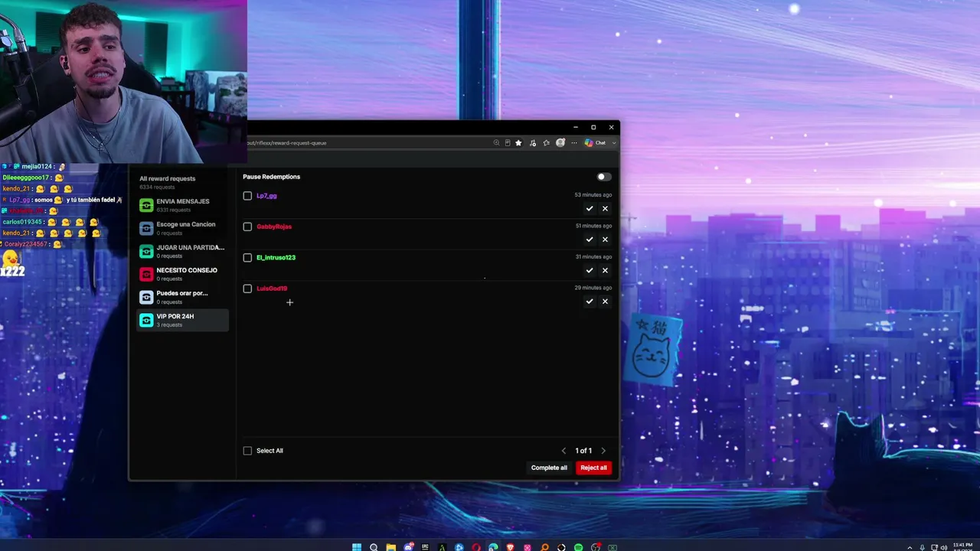The width and height of the screenshot is (980, 551).
Task: Open NECESITO CONSEJO reward queue
Action: tap(182, 274)
